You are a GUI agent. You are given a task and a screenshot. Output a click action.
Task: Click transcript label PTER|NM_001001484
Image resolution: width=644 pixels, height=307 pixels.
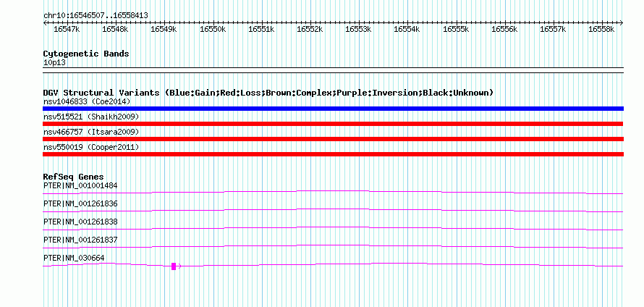80,186
